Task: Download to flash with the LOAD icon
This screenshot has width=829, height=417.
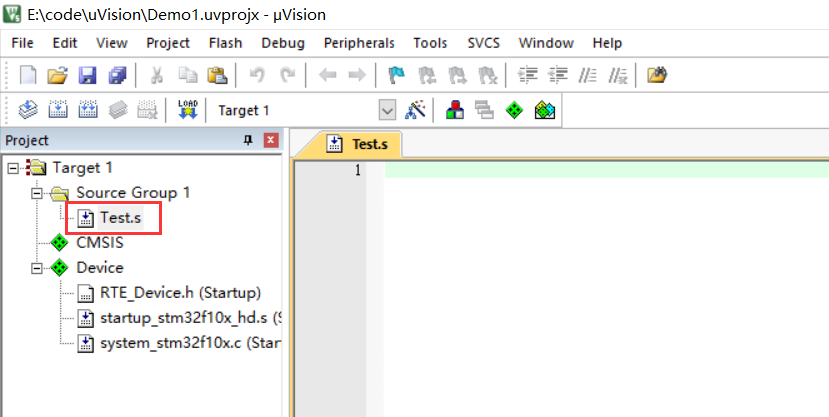Action: [x=188, y=110]
